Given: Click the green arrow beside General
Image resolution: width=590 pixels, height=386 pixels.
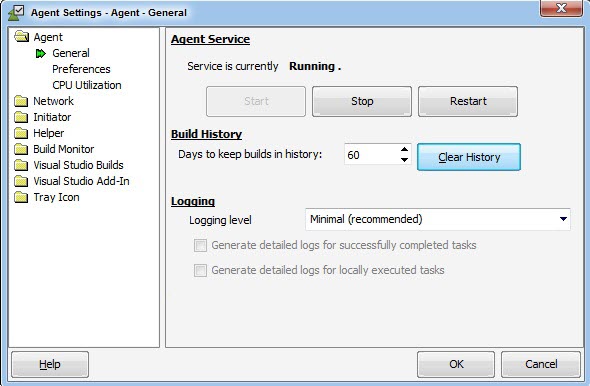Looking at the screenshot, I should (41, 54).
